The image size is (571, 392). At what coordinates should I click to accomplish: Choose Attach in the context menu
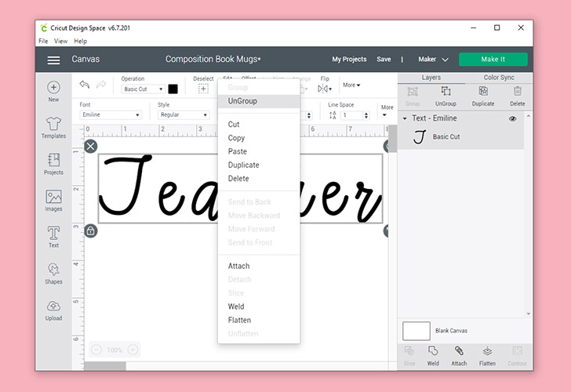coord(238,266)
